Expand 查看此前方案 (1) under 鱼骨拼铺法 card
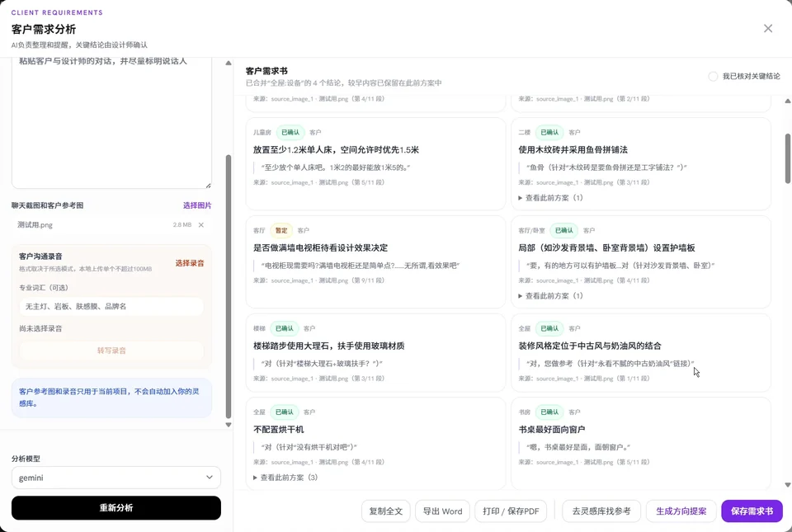The image size is (792, 532). click(550, 198)
